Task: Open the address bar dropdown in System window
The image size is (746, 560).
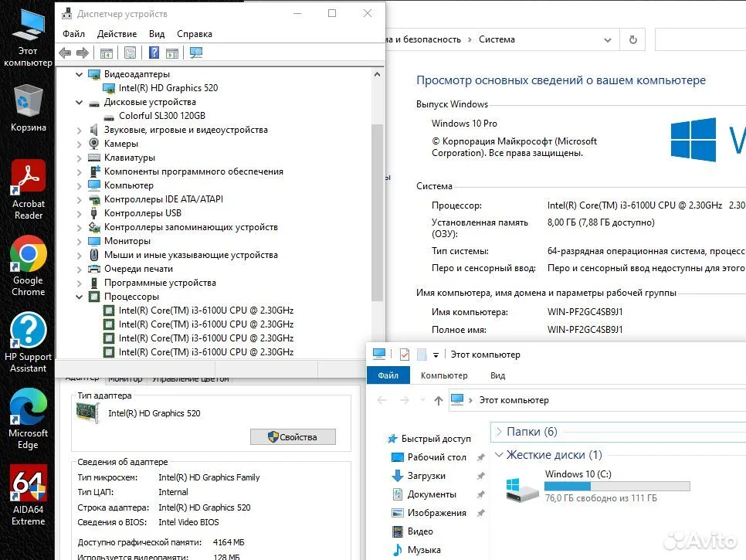Action: tap(608, 40)
